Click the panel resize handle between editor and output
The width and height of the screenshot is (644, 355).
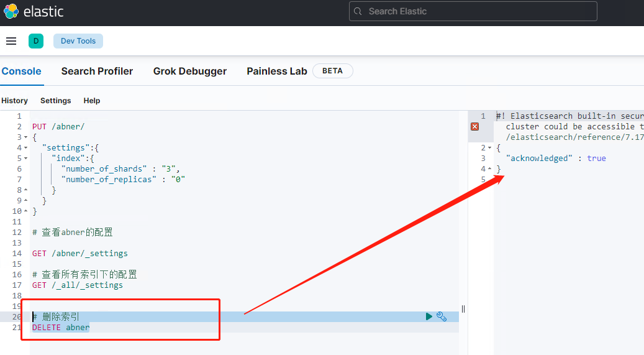[463, 309]
